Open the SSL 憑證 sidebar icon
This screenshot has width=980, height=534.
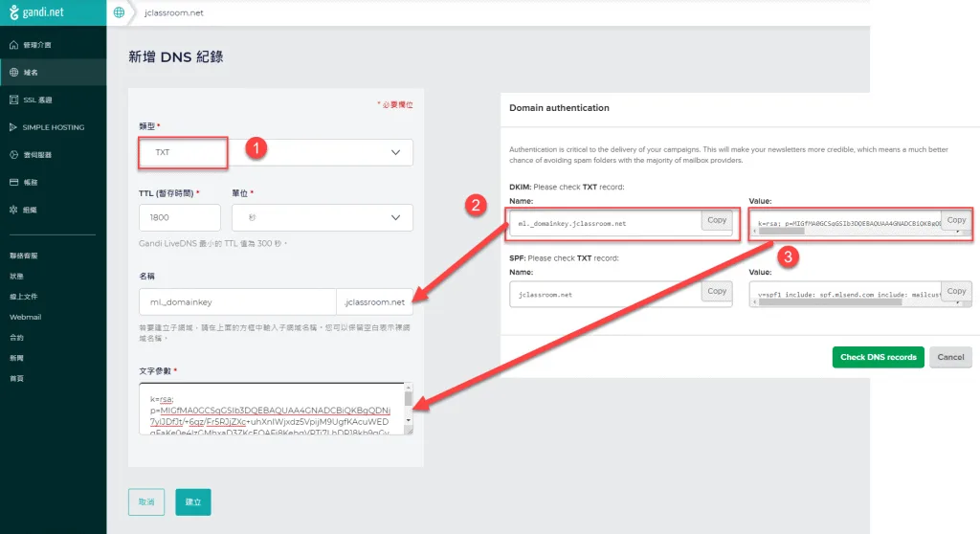[13, 100]
